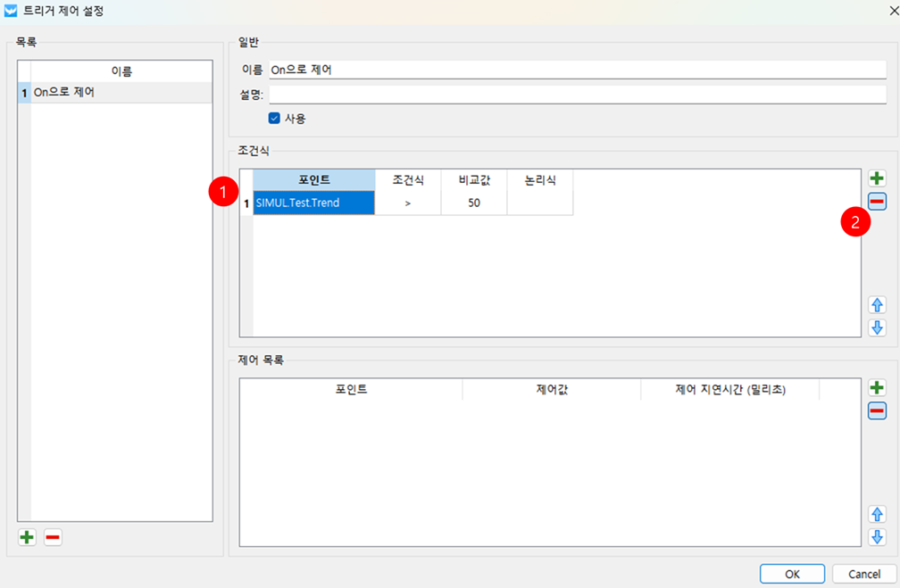Viewport: 900px width, 588px height.
Task: Move condition row up with arrow
Action: click(x=877, y=305)
